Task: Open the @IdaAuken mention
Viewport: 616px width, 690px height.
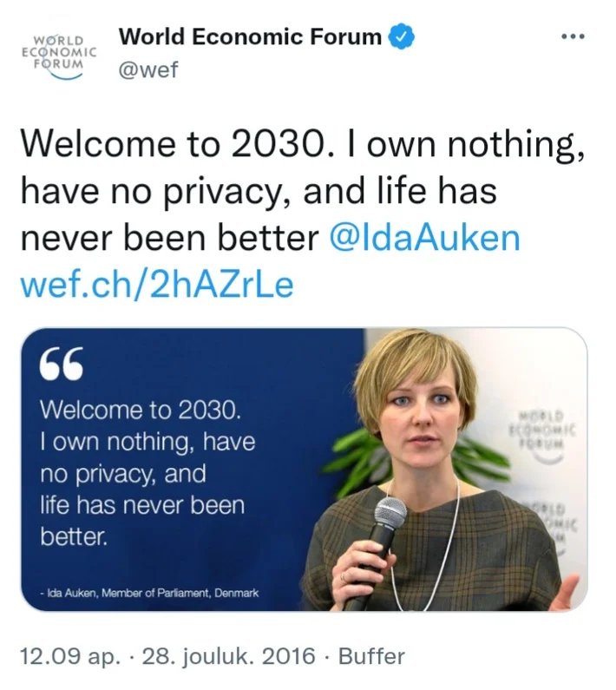Action: point(425,237)
